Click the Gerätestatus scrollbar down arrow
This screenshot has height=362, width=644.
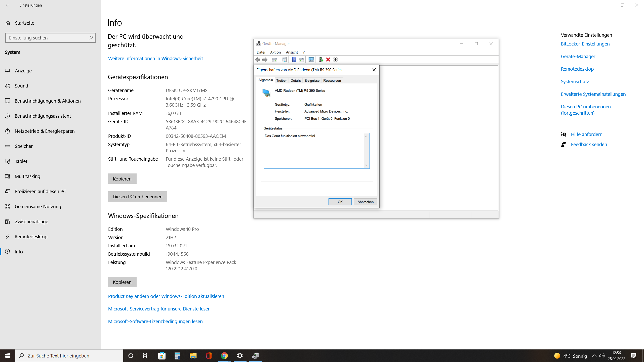click(366, 165)
